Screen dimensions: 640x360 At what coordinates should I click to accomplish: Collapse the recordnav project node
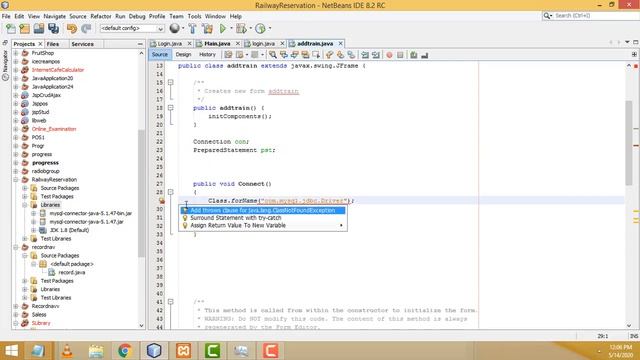click(x=16, y=247)
